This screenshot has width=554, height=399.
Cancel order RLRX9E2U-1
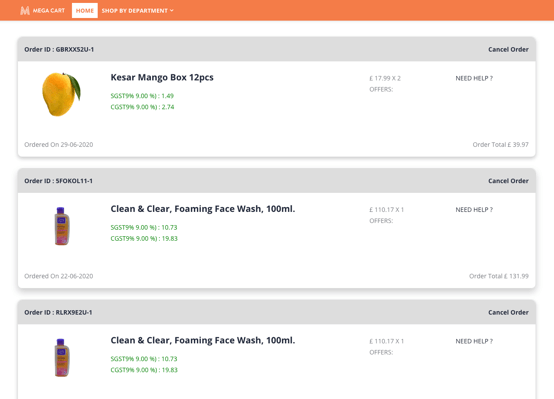coord(508,312)
